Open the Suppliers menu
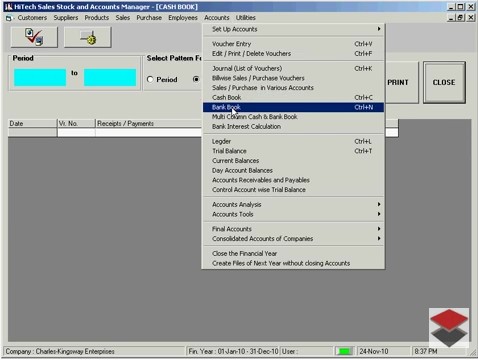 [66, 18]
